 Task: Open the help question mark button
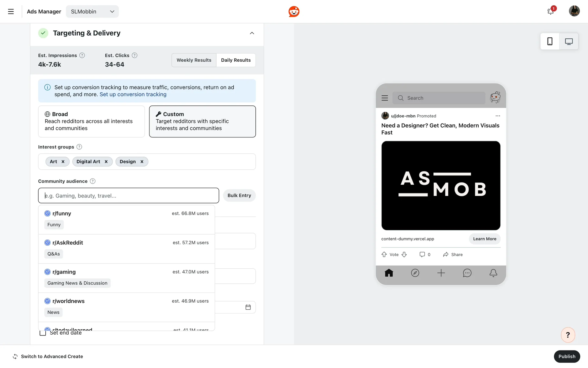pyautogui.click(x=568, y=335)
